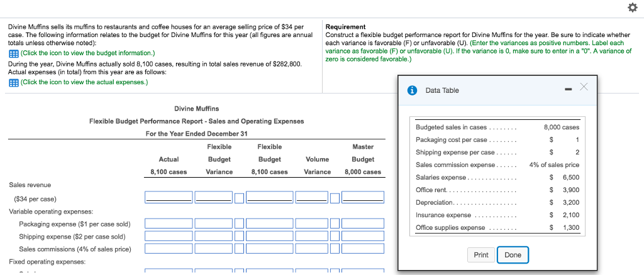The image size is (644, 275).
Task: Click the Depreciation value "3,200"
Action: tap(571, 202)
